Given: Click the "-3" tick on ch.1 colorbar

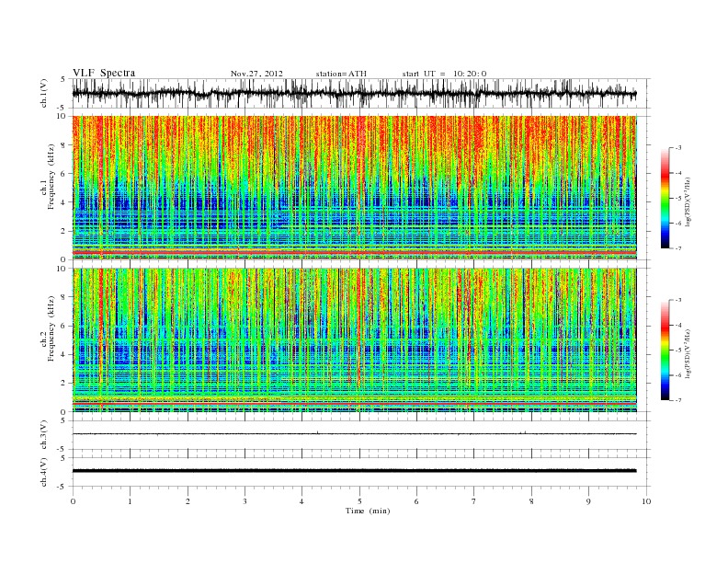Looking at the screenshot, I should point(678,148).
